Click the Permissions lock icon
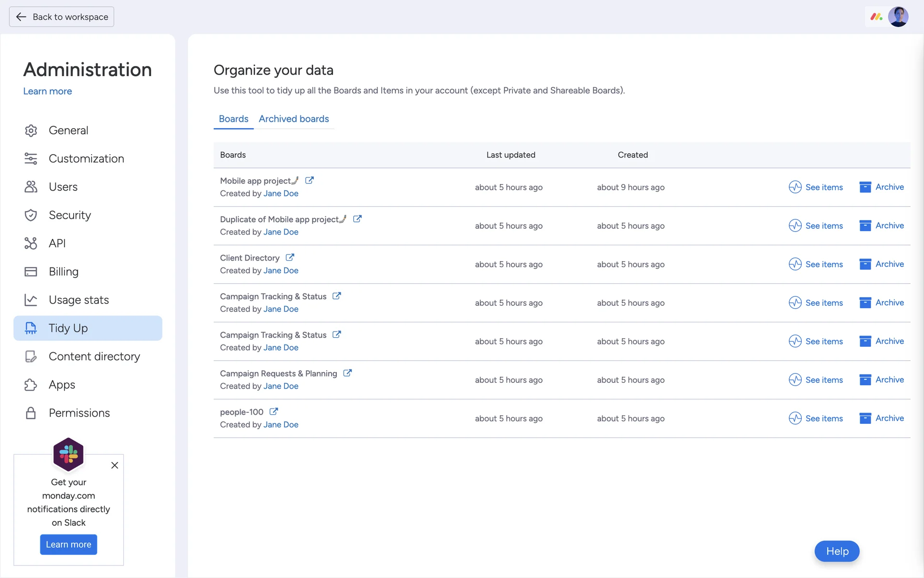The height and width of the screenshot is (578, 924). (31, 413)
